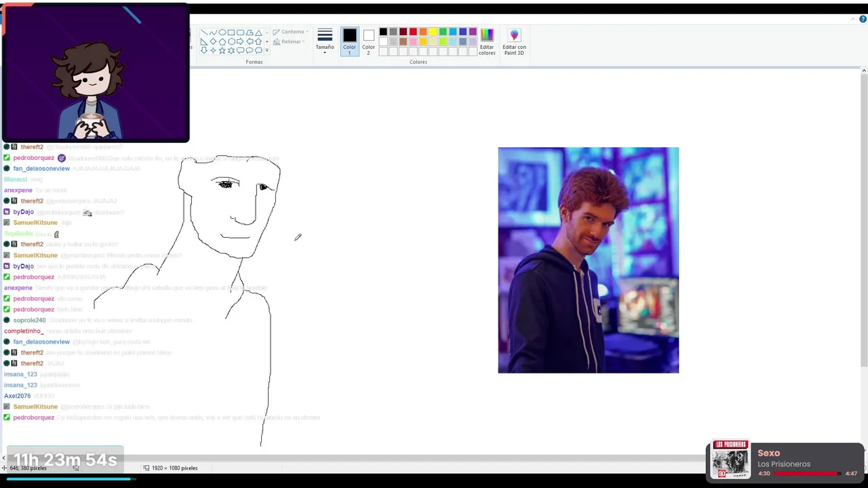Click the Los Prisioneros album cover
868x488 pixels.
point(731,460)
